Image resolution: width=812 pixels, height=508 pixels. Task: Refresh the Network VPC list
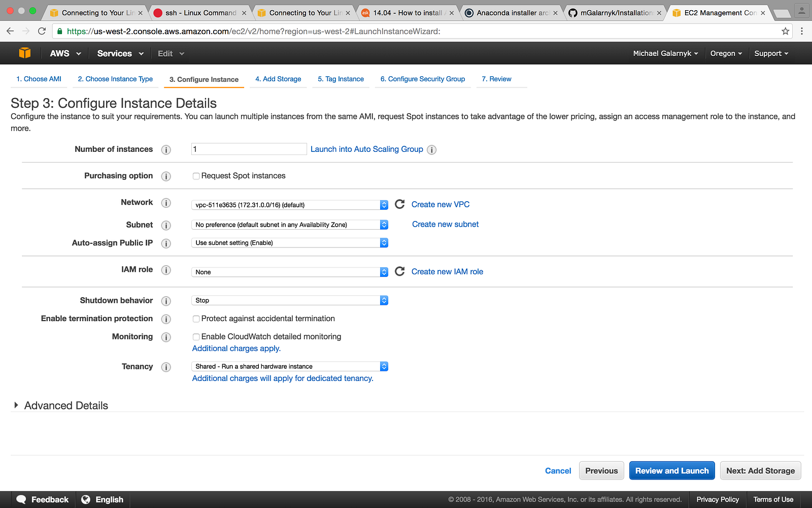pos(400,204)
